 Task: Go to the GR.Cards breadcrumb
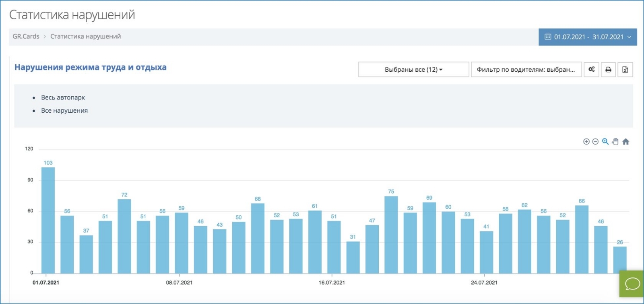[26, 36]
